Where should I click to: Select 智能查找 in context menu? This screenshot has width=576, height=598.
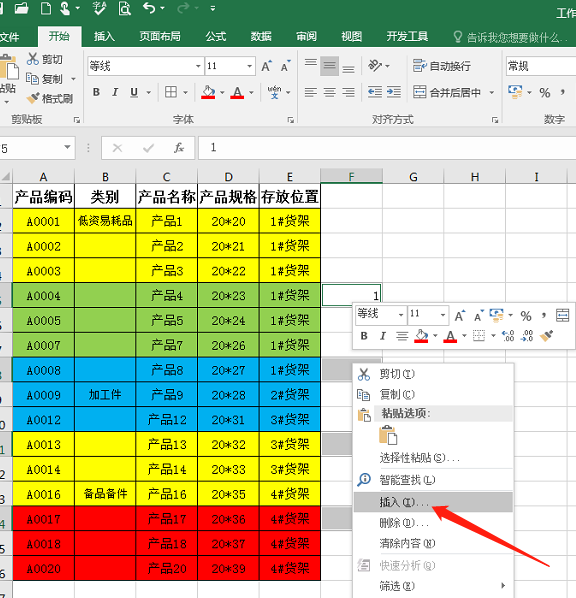tap(433, 480)
